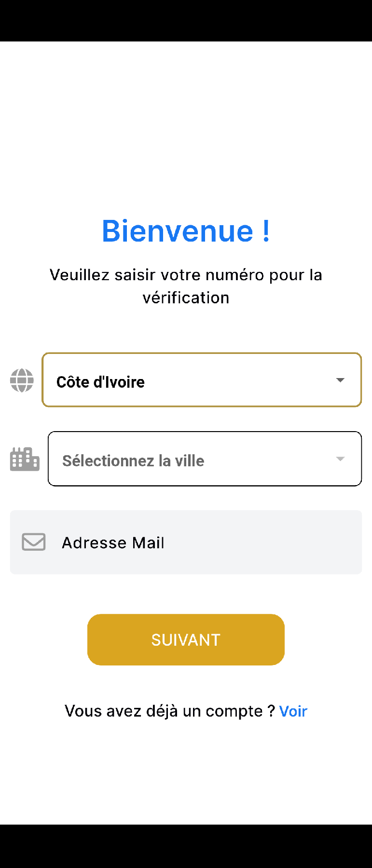Click the city buildings icon

[25, 459]
